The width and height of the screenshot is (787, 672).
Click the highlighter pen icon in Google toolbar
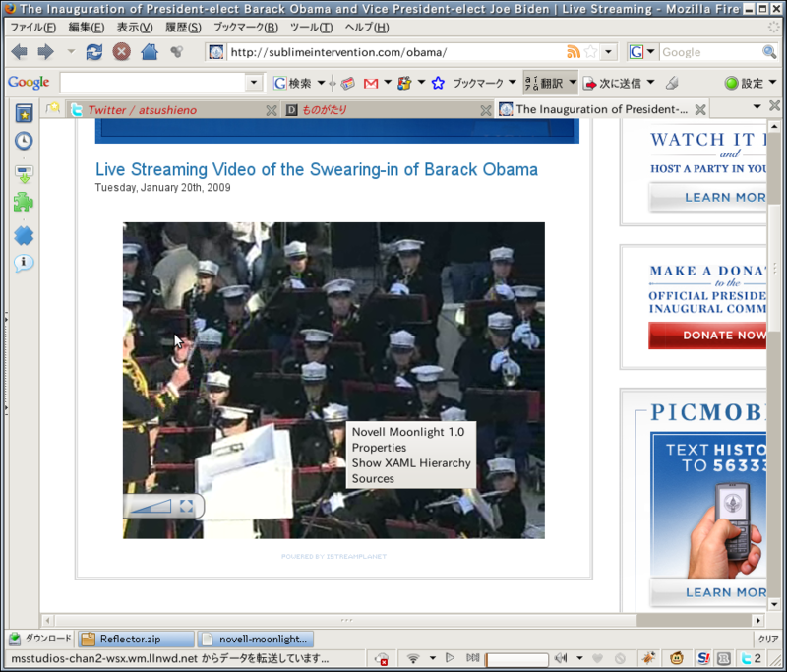(x=672, y=83)
